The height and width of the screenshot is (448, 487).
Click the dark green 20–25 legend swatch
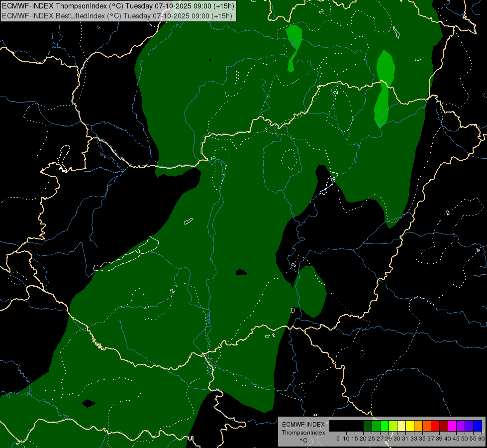tap(368, 426)
